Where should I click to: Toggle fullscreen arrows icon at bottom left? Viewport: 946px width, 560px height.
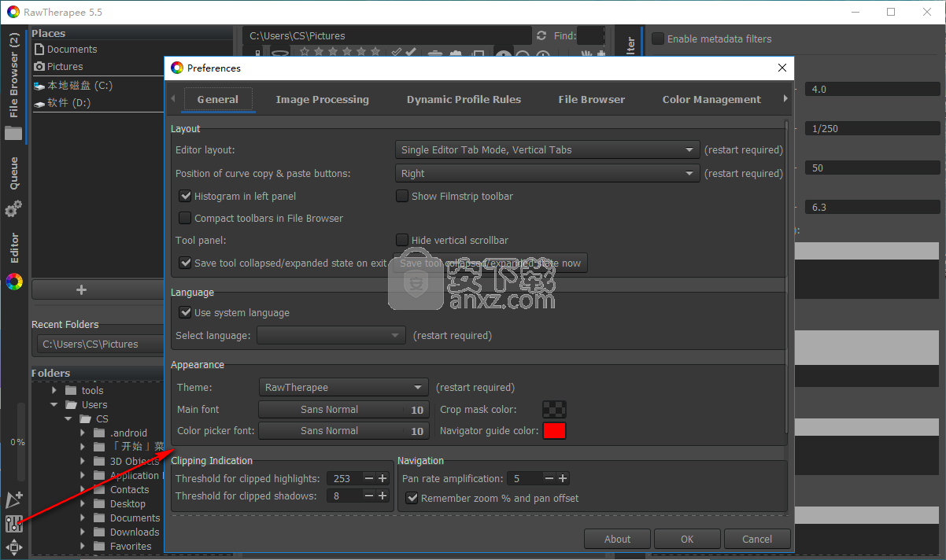(14, 547)
